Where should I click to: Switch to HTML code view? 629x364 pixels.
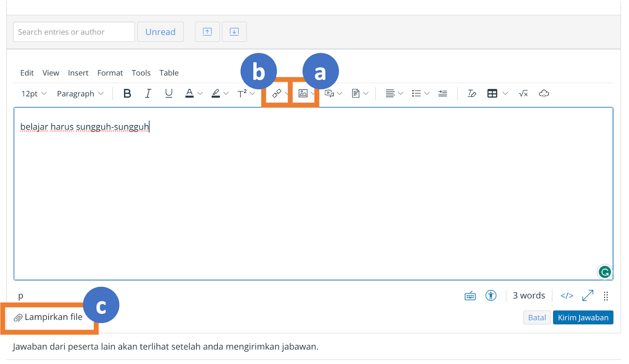566,296
